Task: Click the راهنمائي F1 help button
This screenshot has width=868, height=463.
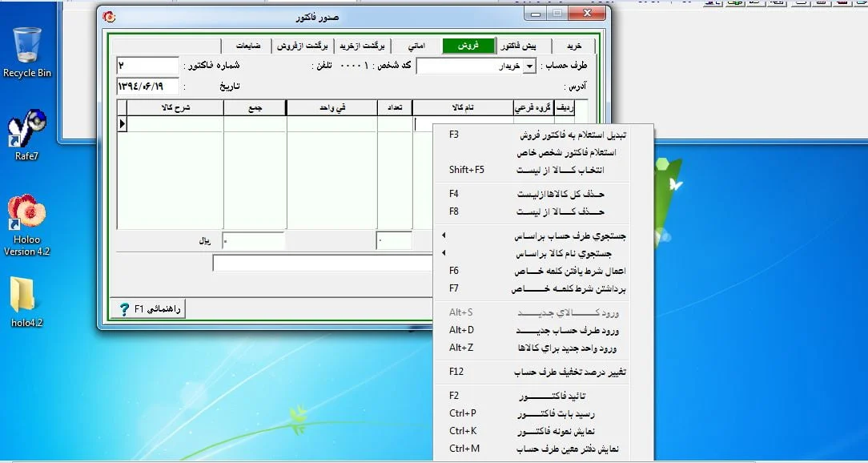Action: coord(148,309)
